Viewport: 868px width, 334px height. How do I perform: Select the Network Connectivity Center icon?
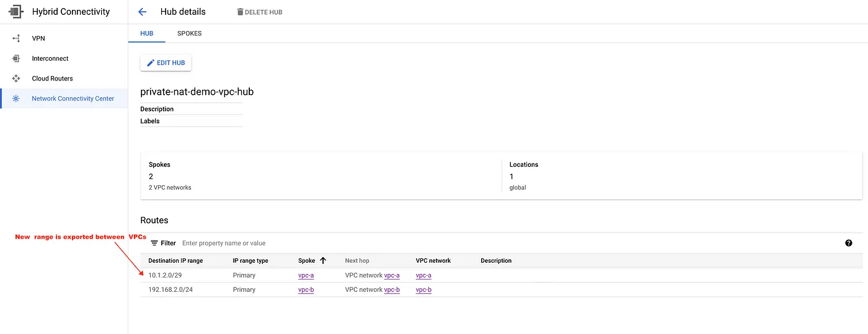(16, 99)
